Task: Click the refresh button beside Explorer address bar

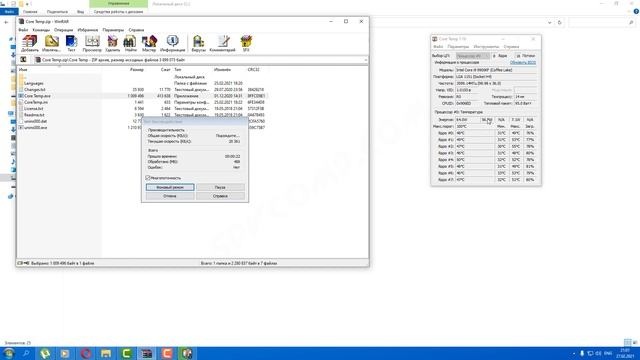Action: 560,23
